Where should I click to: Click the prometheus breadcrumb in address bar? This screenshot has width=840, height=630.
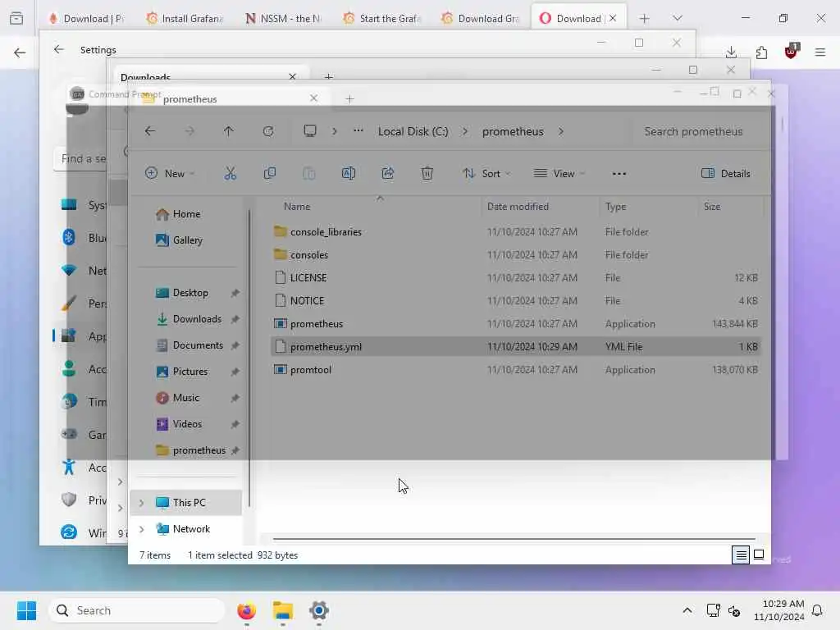[513, 131]
